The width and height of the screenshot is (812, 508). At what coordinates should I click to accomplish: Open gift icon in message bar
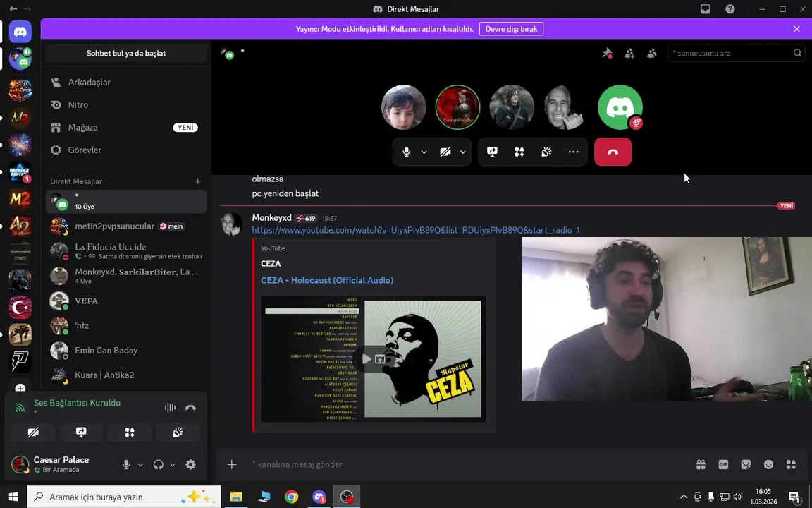[x=701, y=464]
